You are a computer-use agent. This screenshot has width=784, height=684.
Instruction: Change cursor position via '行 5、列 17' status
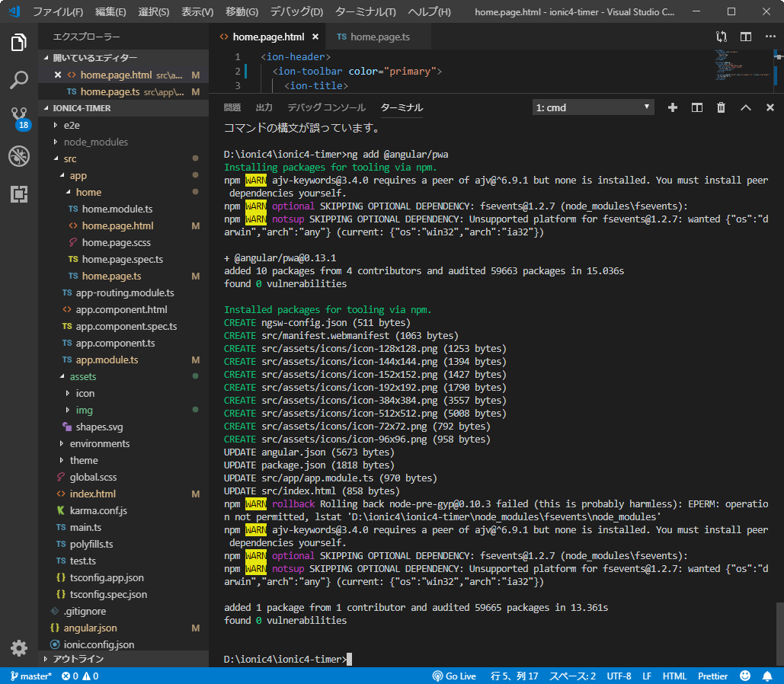click(514, 676)
